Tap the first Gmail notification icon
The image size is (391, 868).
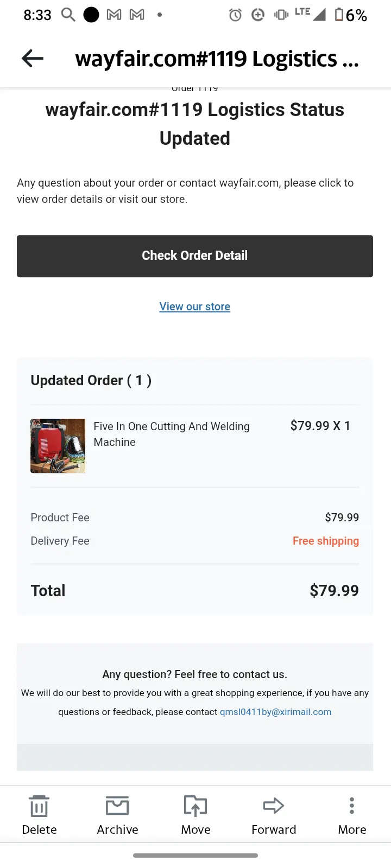tap(114, 15)
